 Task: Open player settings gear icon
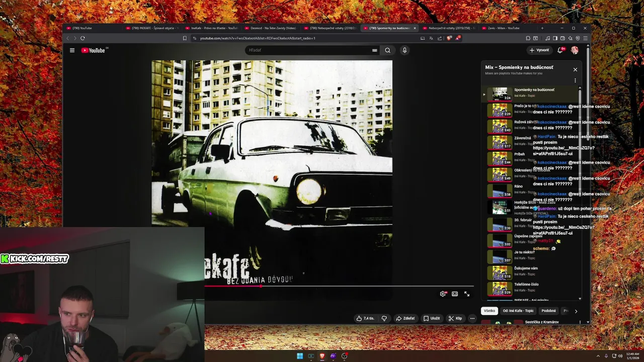tap(443, 294)
